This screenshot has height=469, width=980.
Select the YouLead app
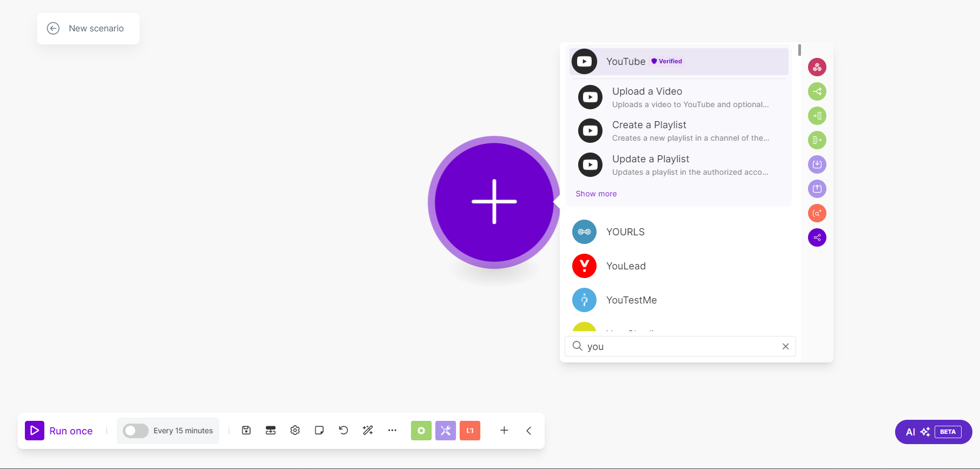click(x=679, y=266)
